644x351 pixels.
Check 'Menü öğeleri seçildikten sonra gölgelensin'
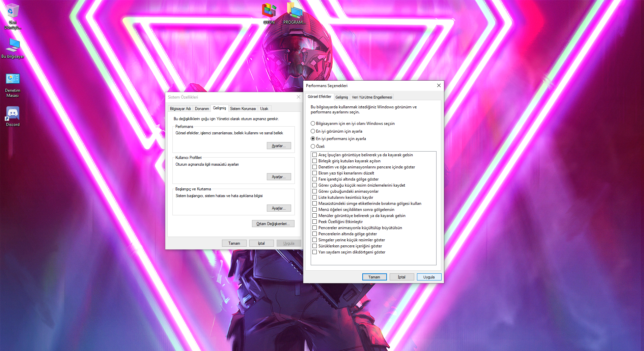(314, 210)
